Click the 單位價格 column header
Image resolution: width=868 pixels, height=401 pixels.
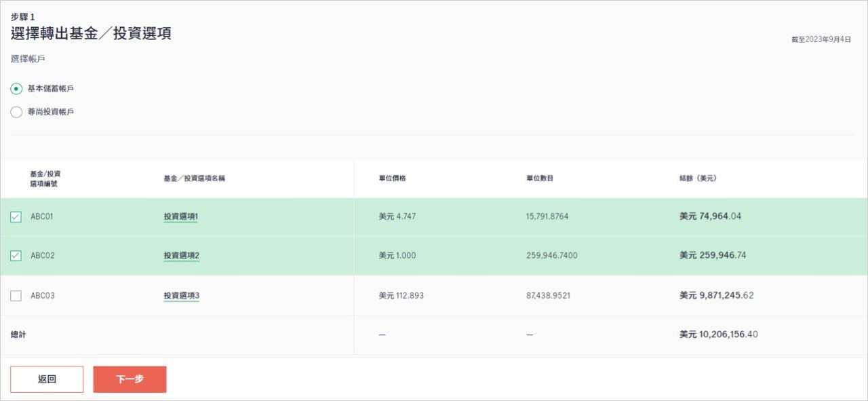point(392,178)
